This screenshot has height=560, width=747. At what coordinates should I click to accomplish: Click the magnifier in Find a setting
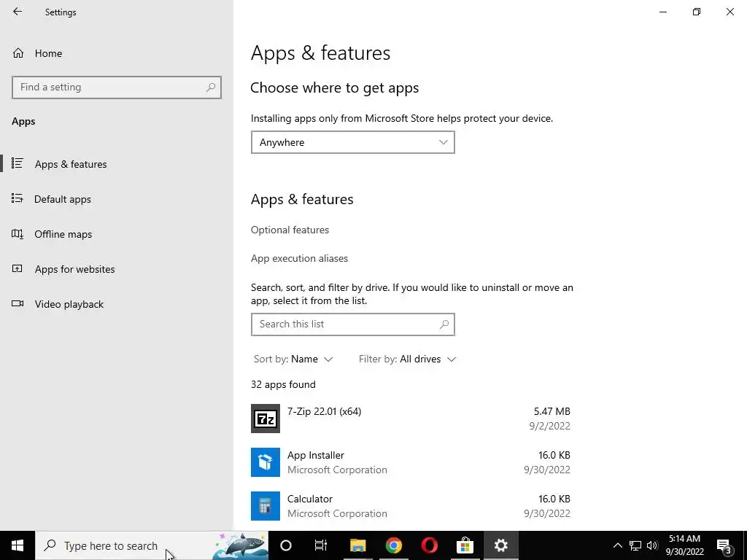tap(211, 87)
